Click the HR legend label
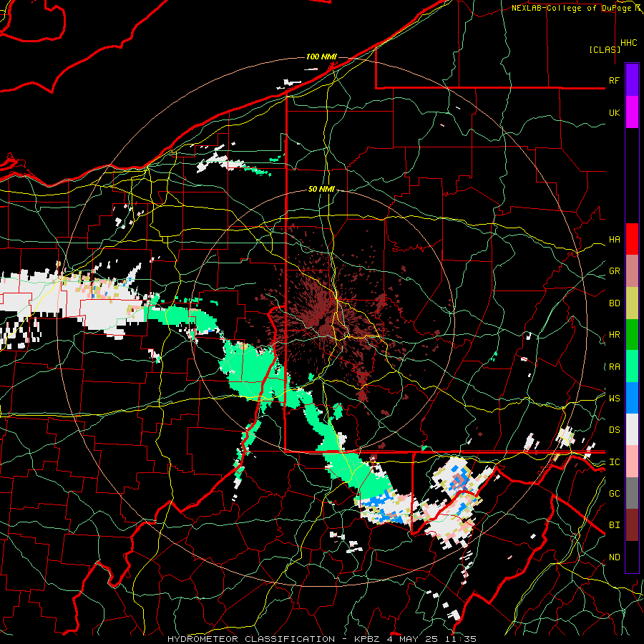Screen dimensions: 644x644 [x=614, y=335]
